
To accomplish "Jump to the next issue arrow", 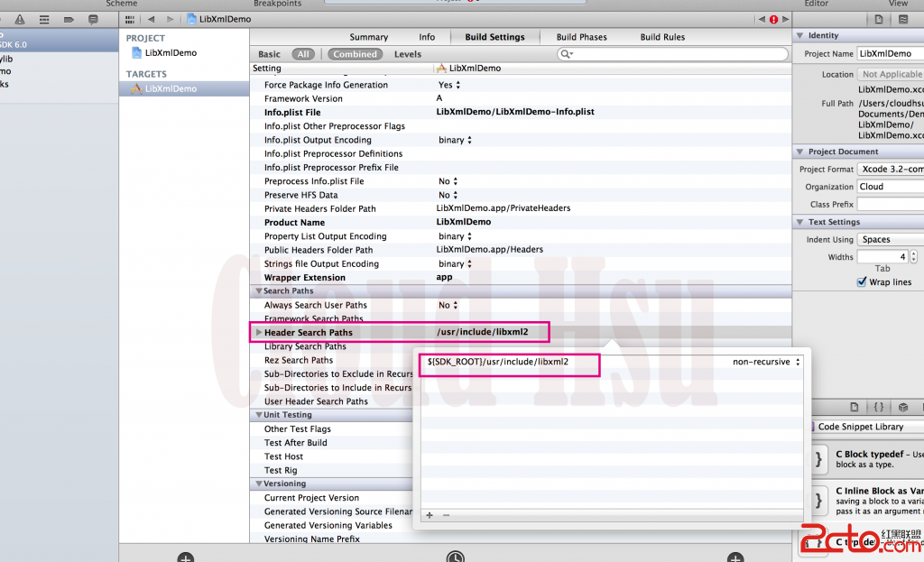I will click(x=786, y=20).
